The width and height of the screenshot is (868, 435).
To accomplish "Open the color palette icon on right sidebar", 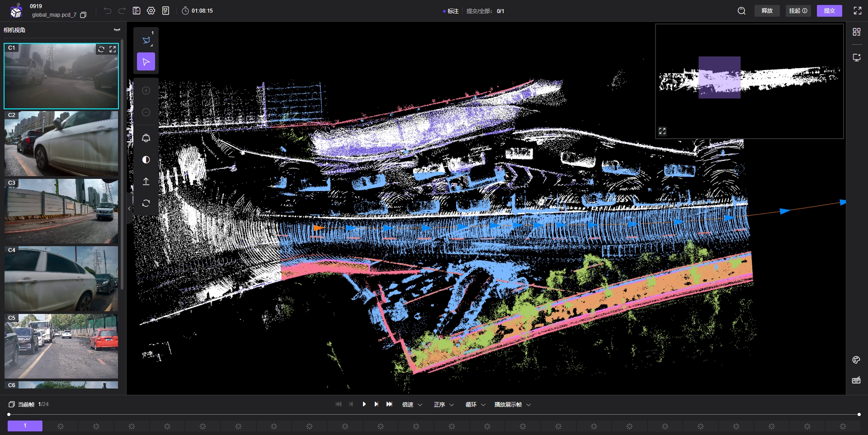I will pos(856,360).
